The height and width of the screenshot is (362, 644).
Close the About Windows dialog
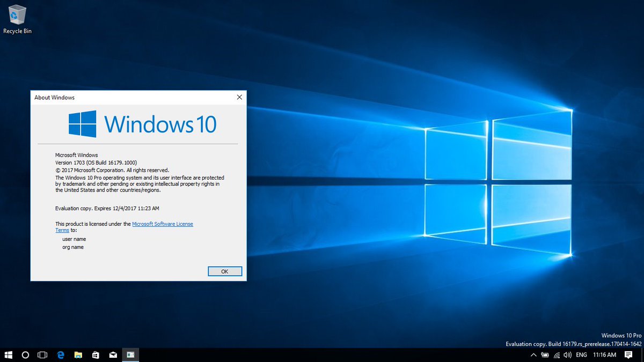[239, 98]
